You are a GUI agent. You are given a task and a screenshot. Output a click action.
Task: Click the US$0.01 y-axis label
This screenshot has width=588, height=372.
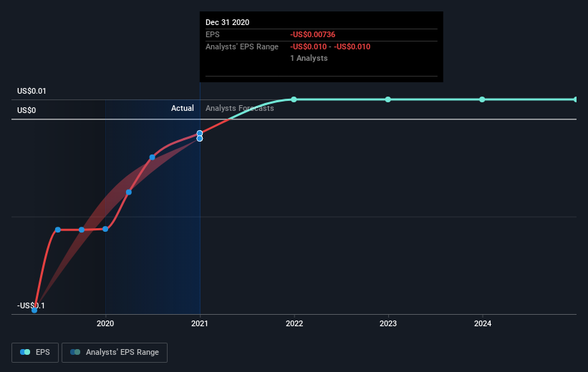point(32,91)
